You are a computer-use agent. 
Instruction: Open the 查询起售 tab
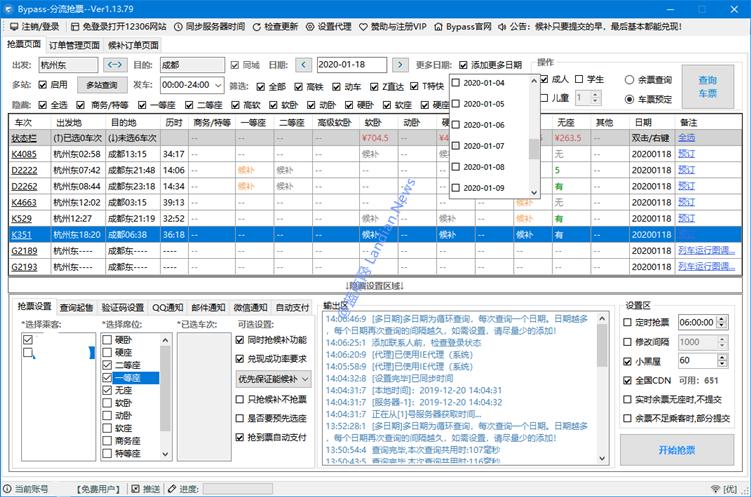tap(76, 307)
